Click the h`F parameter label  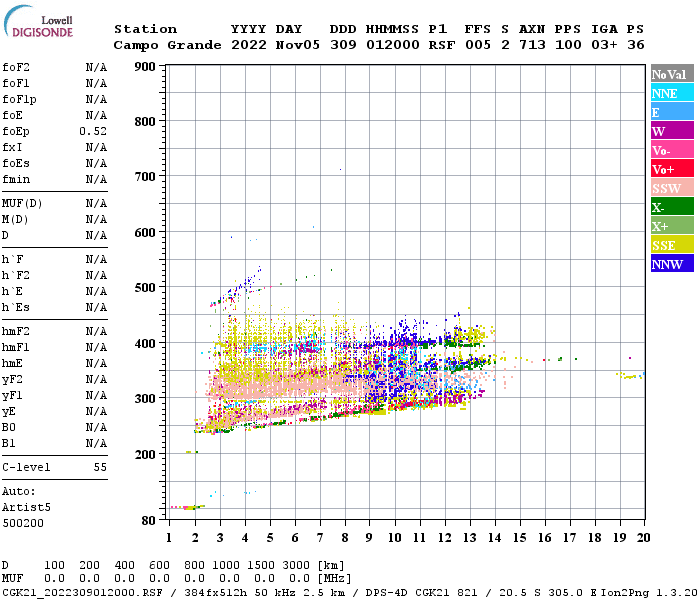[12, 260]
